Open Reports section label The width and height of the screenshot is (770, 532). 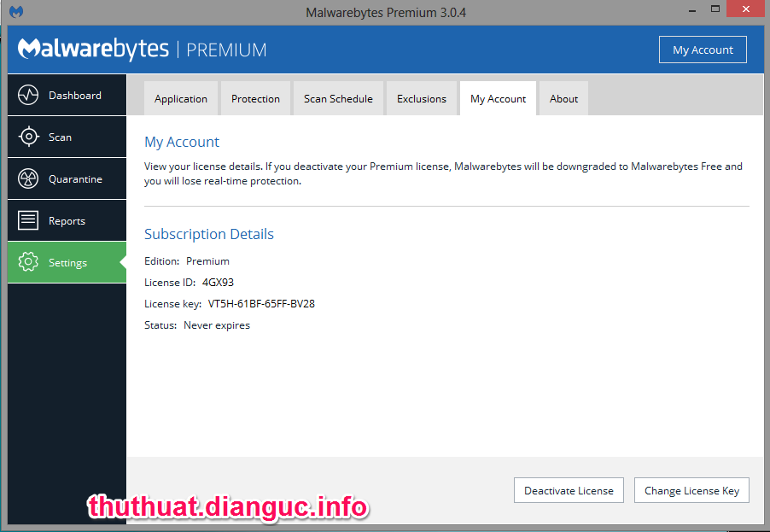click(67, 221)
